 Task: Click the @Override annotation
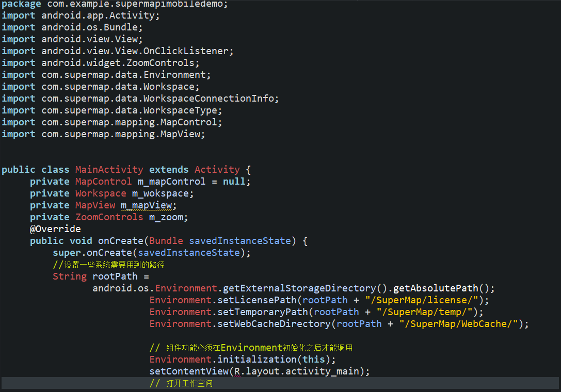tap(55, 229)
